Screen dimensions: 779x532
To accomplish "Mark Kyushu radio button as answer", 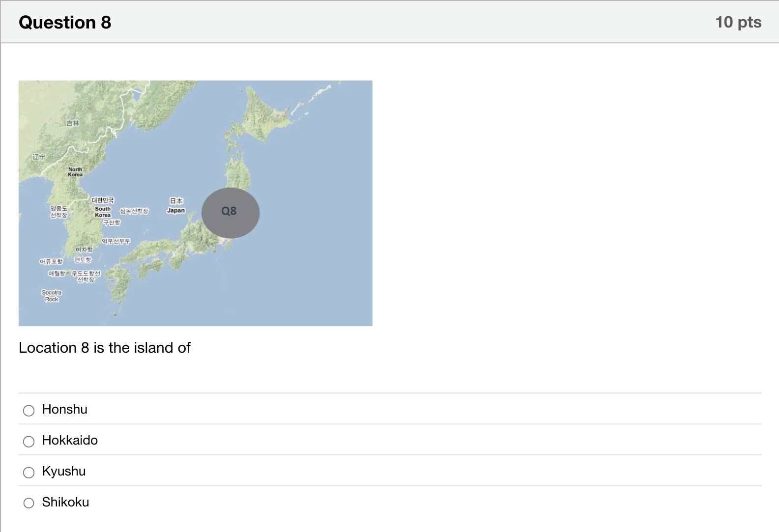I will point(29,472).
